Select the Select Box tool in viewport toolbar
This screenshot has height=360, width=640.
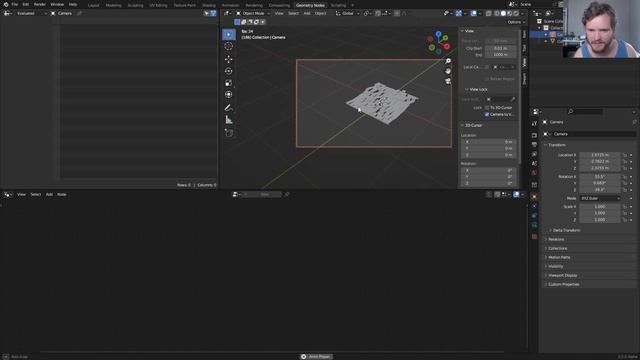point(229,34)
